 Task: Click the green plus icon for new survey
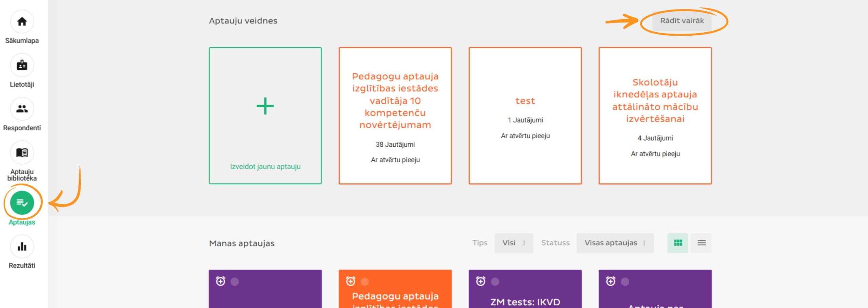pos(265,106)
